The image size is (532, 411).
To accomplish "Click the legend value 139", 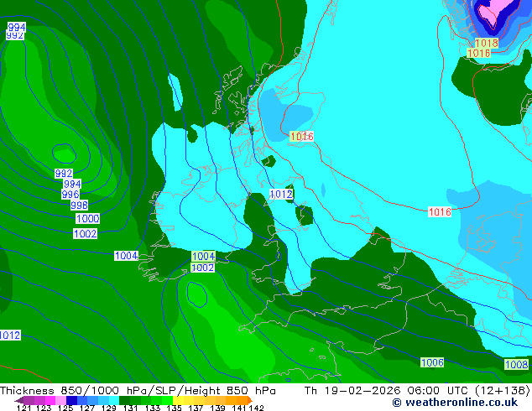I will 217,408.
